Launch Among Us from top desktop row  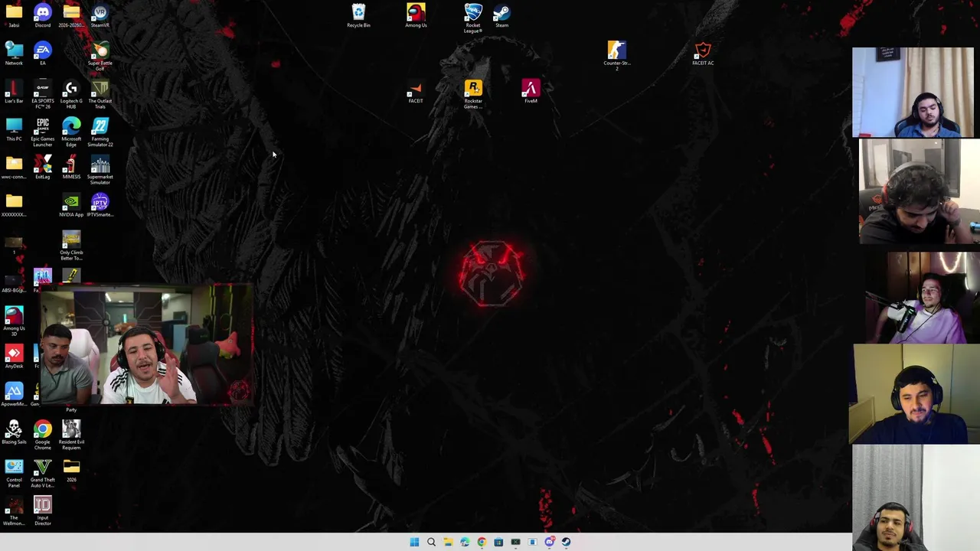416,15
